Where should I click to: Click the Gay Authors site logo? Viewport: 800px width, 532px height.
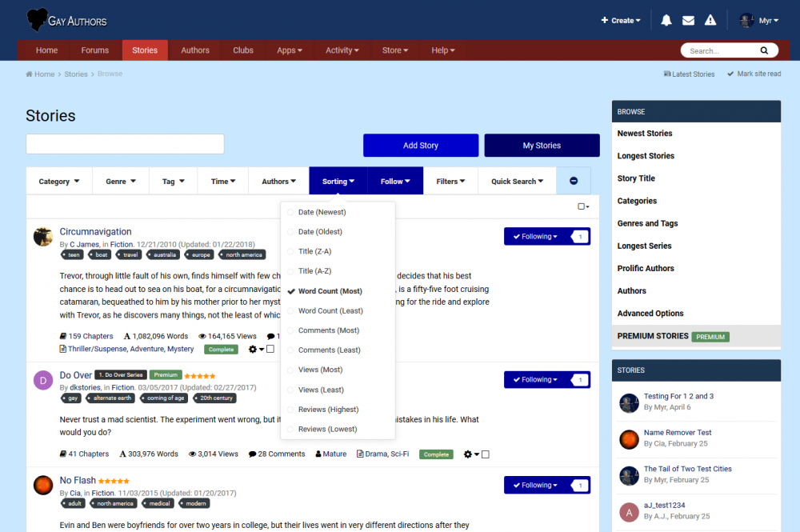(x=66, y=20)
